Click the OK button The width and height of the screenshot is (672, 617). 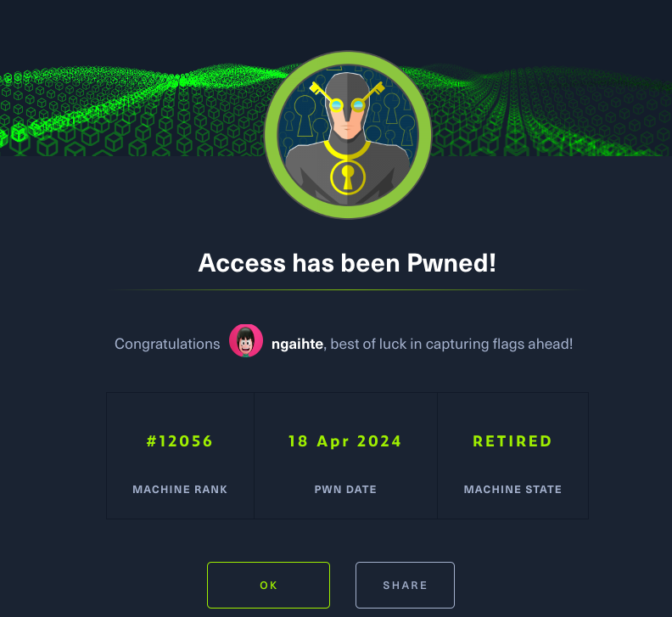click(x=268, y=585)
